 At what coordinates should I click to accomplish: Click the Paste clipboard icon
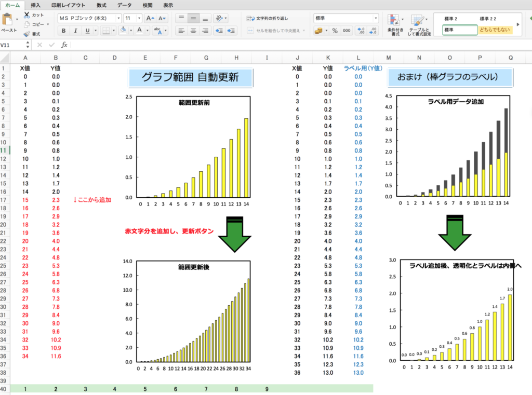[x=7, y=21]
